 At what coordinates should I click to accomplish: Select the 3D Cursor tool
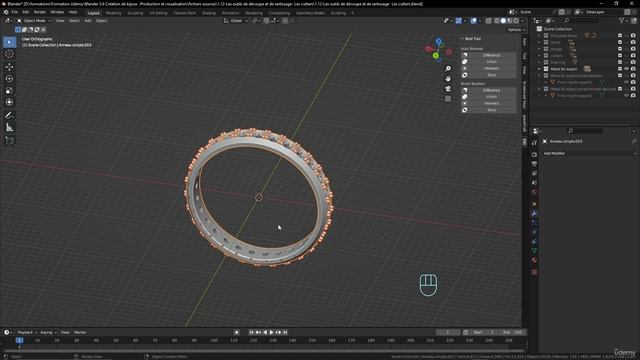pyautogui.click(x=9, y=54)
